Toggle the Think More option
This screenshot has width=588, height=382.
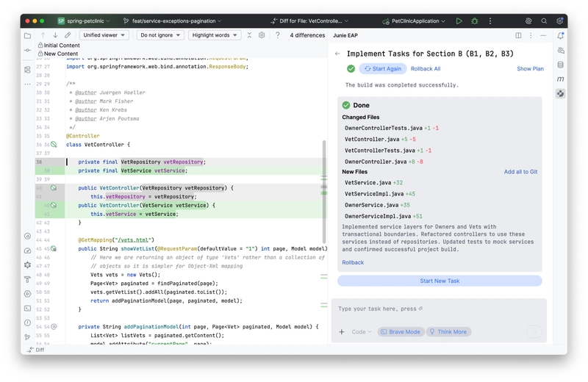448,332
